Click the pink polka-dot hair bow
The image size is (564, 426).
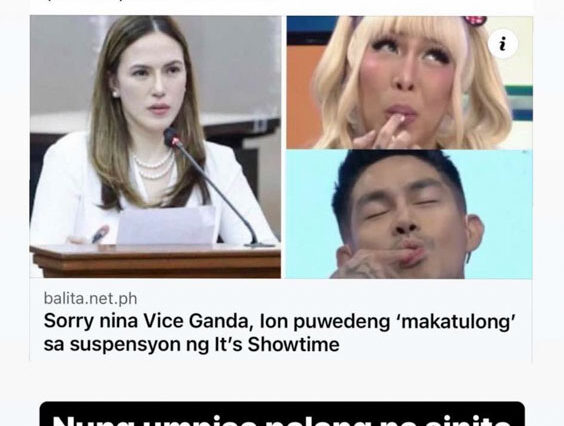(x=475, y=20)
